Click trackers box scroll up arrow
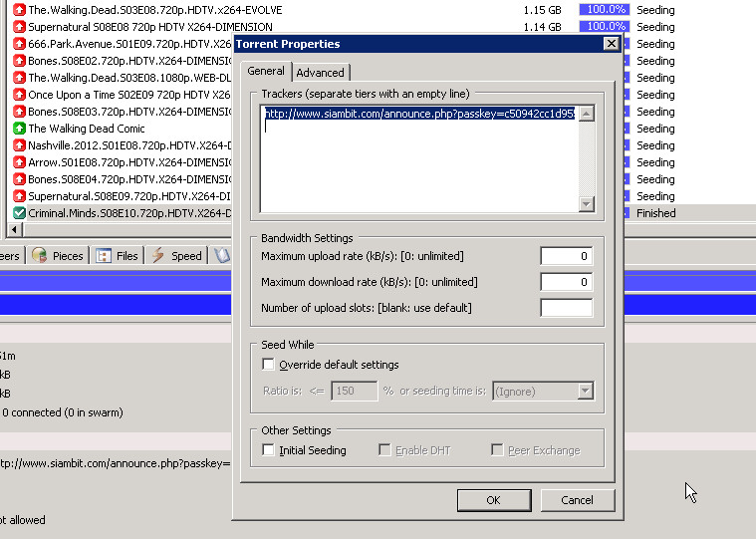 [587, 115]
